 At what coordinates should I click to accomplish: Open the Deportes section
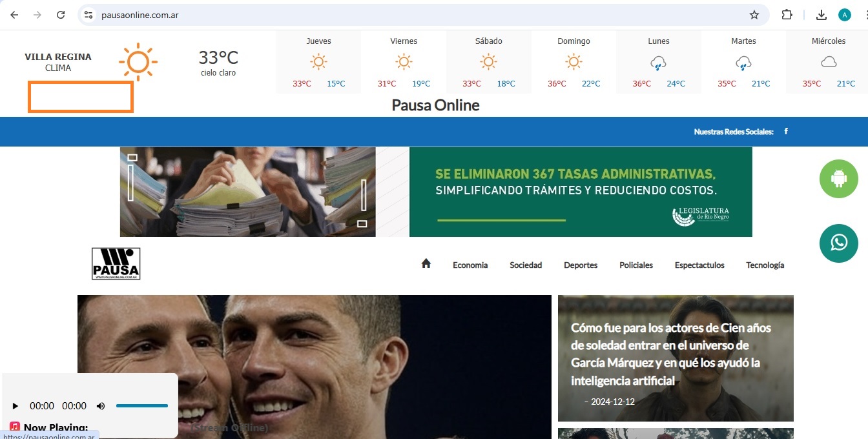pyautogui.click(x=580, y=265)
